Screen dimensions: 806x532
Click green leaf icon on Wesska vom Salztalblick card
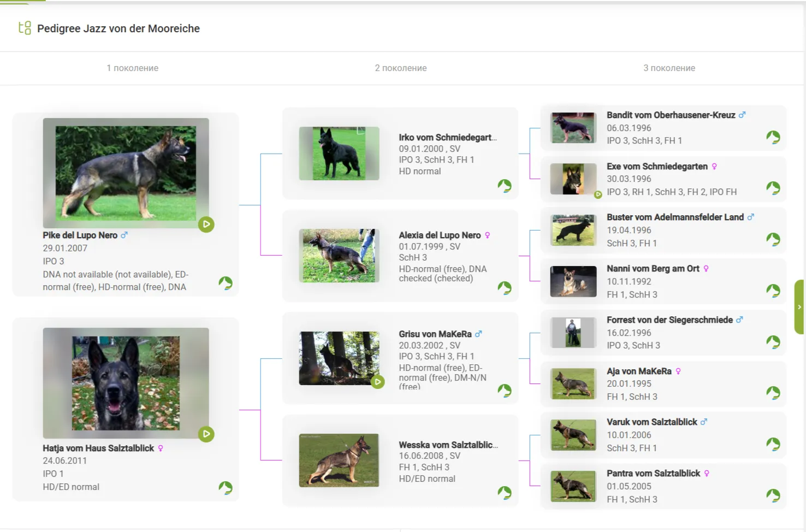pos(505,493)
